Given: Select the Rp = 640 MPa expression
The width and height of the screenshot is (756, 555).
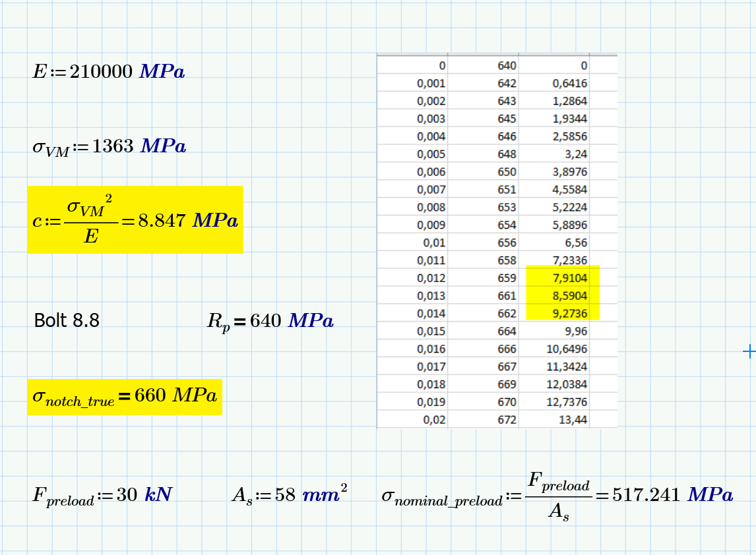Looking at the screenshot, I should (270, 321).
